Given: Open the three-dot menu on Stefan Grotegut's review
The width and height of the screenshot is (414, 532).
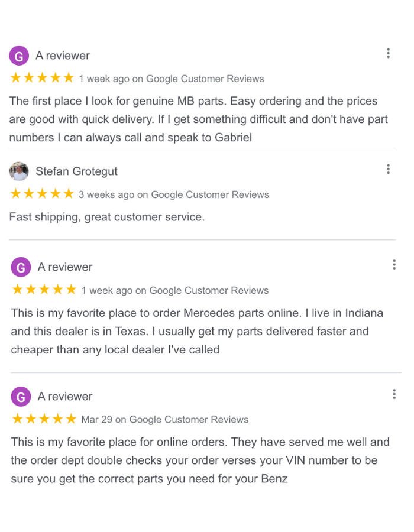Looking at the screenshot, I should [388, 170].
